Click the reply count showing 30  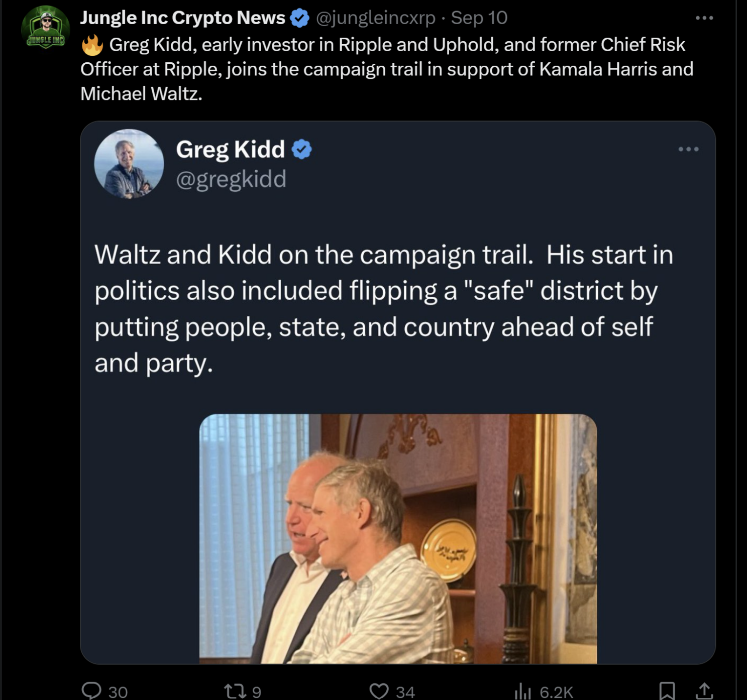117,692
